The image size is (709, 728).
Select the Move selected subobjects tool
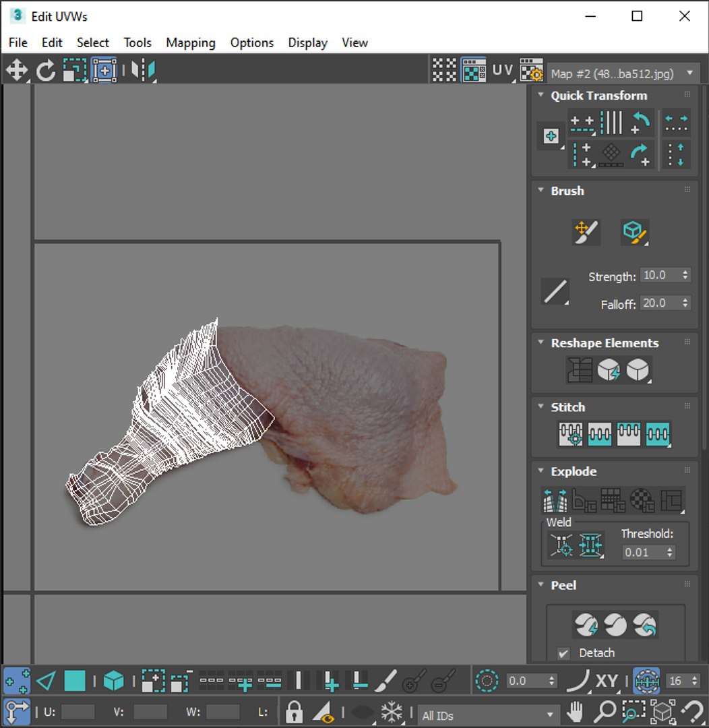pos(17,71)
